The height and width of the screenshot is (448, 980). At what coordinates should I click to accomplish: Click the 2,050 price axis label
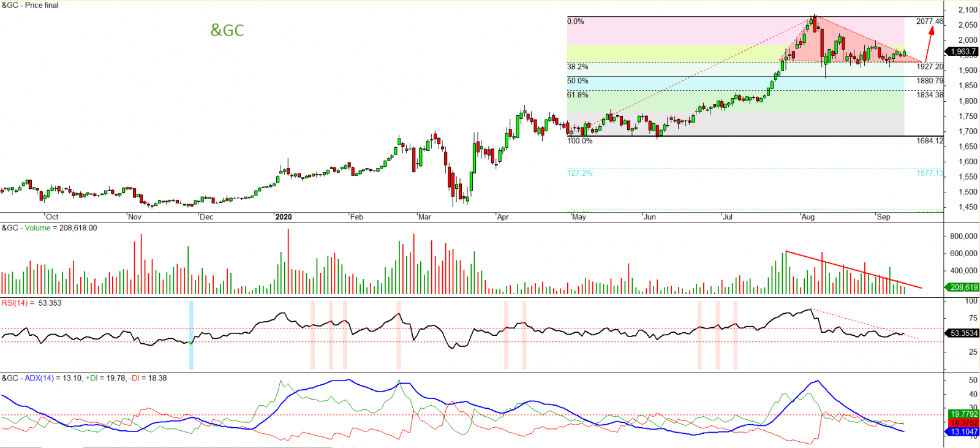pos(968,25)
